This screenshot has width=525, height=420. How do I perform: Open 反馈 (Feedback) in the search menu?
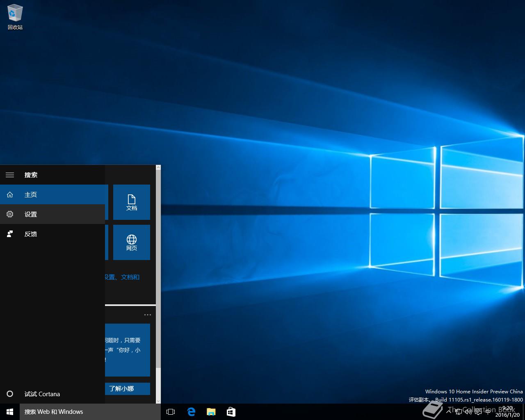tap(31, 234)
